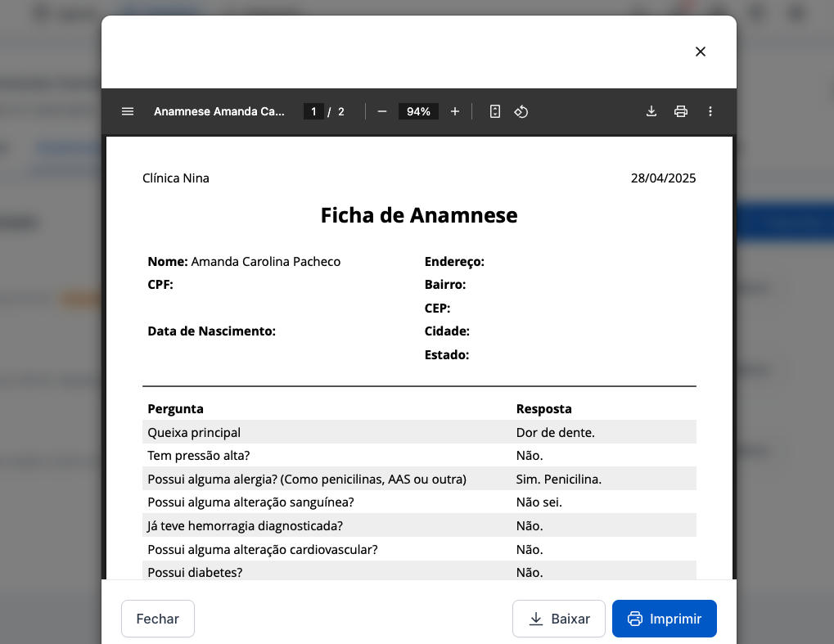Click the Baixar button
Viewport: 834px width, 644px height.
559,619
